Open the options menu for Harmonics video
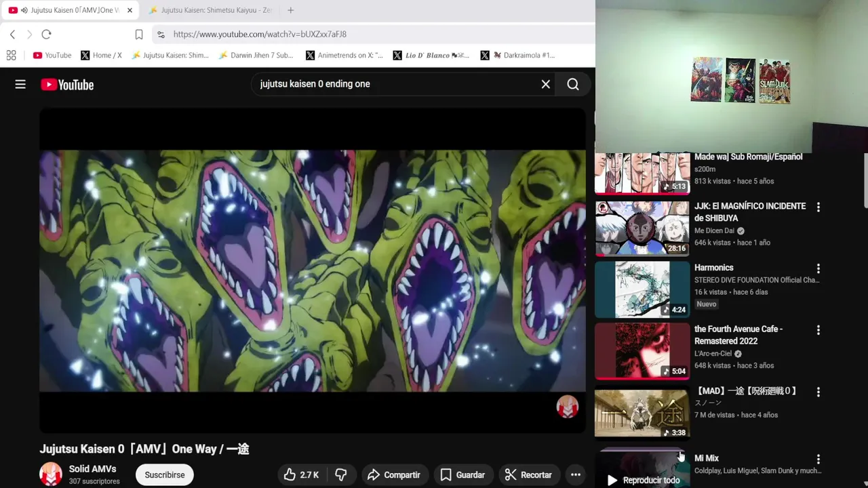This screenshot has height=488, width=868. [x=818, y=268]
